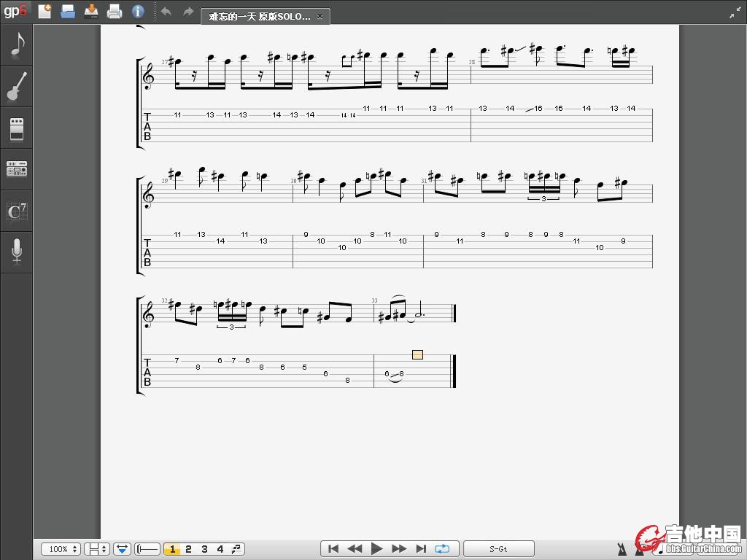Open the guitar Instrument panel
The height and width of the screenshot is (560, 747).
pyautogui.click(x=17, y=86)
